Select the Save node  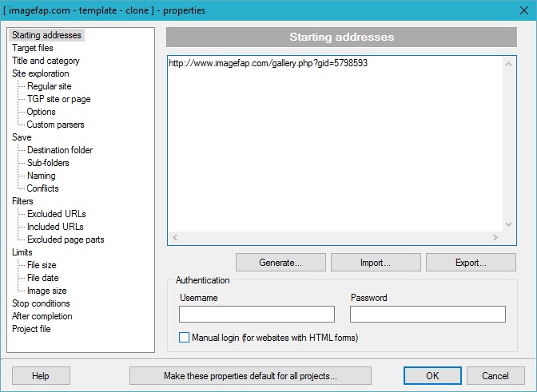(x=22, y=137)
